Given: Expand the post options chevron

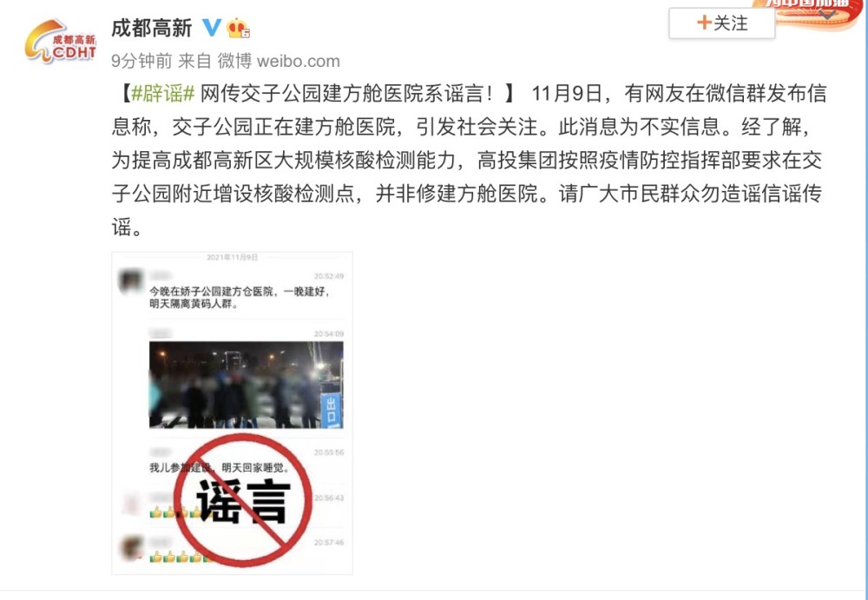Looking at the screenshot, I should (827, 15).
